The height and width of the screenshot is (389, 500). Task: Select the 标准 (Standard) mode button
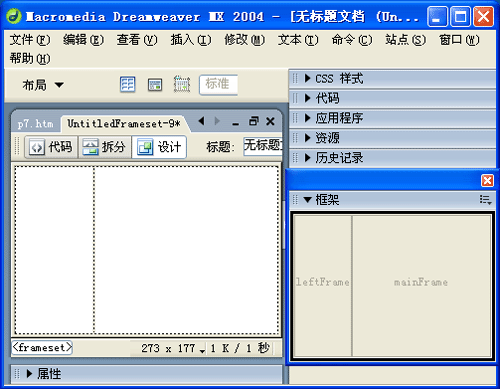(x=218, y=84)
